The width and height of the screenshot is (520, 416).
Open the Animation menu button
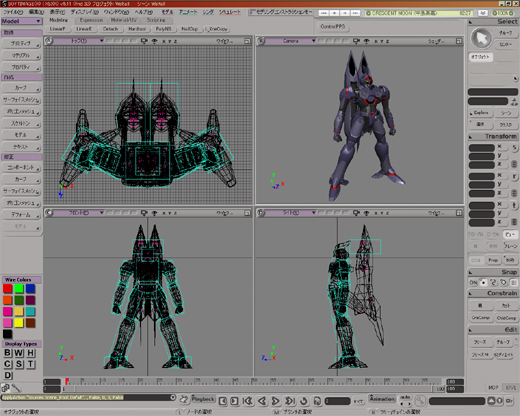pyautogui.click(x=382, y=399)
